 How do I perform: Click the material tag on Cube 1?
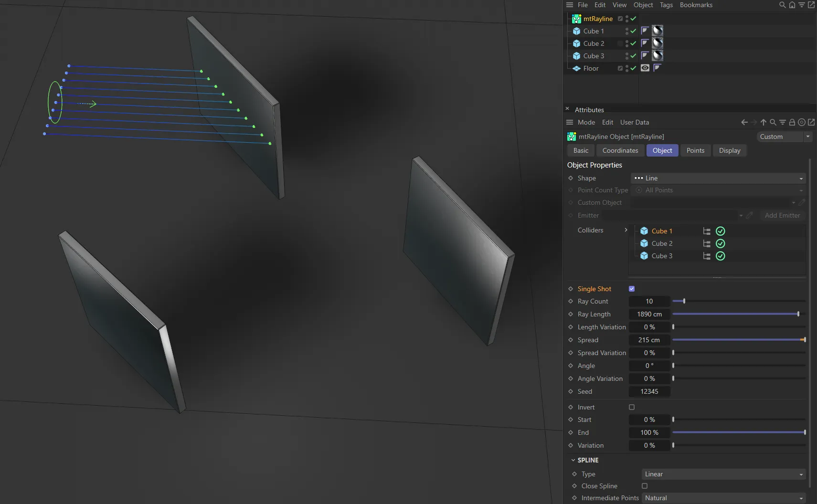click(x=658, y=31)
